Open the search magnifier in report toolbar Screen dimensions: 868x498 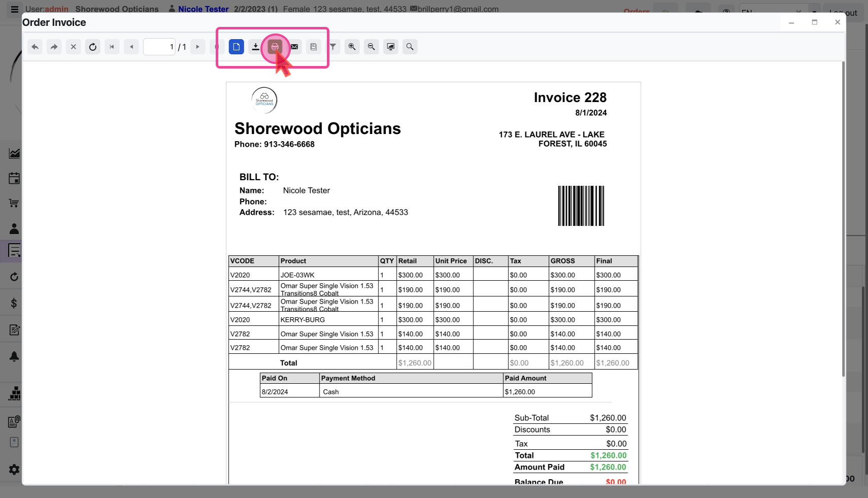point(410,47)
